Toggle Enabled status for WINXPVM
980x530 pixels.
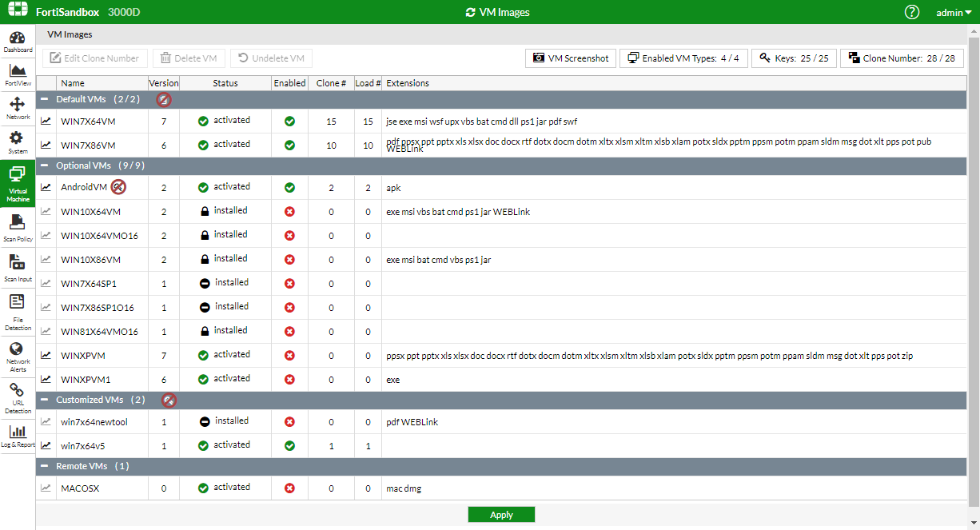coord(289,356)
